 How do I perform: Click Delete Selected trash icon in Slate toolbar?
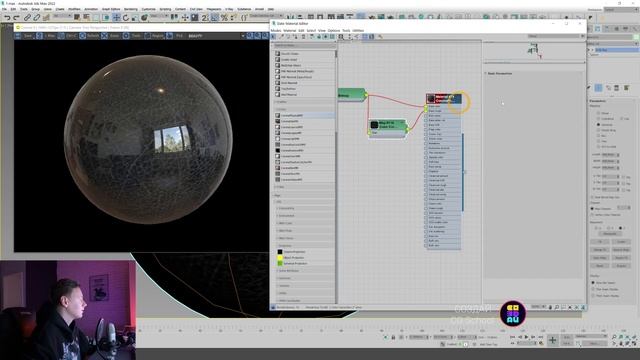[303, 37]
